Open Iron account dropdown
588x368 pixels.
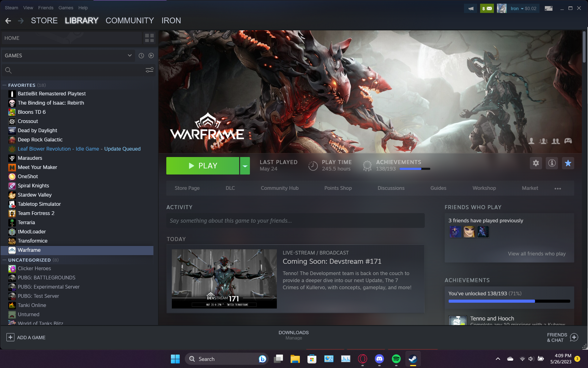[523, 9]
